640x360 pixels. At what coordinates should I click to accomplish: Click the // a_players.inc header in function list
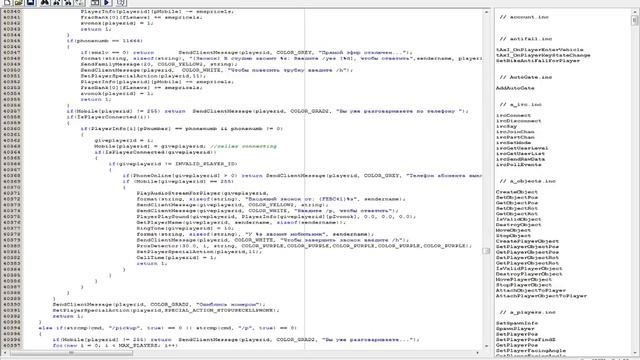[527, 312]
